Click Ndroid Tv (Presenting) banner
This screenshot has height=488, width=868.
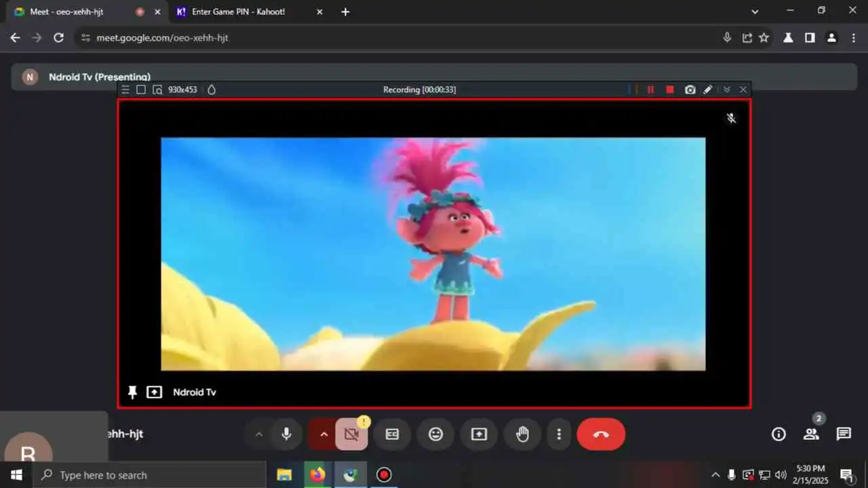(434, 77)
